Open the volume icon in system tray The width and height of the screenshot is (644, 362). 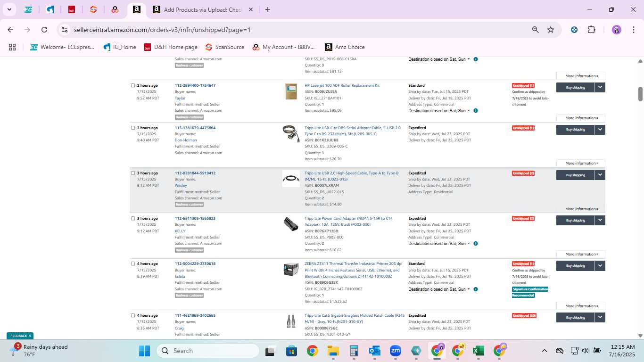click(x=586, y=351)
